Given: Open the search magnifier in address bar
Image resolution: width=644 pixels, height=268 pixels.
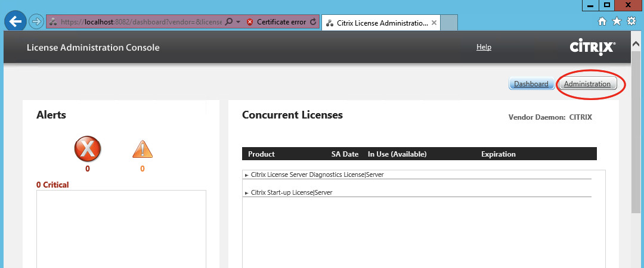Looking at the screenshot, I should coord(230,22).
